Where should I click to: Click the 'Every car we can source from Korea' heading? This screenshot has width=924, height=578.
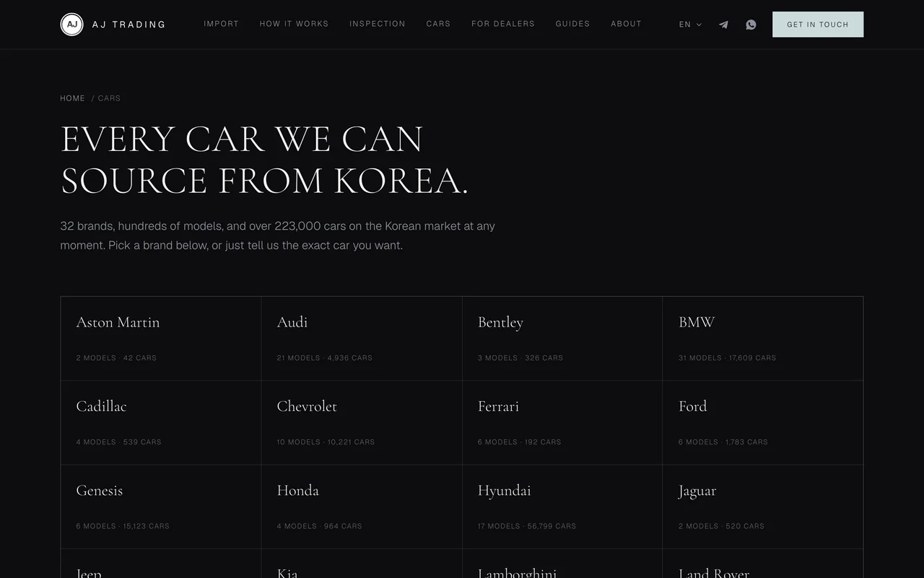tap(264, 160)
